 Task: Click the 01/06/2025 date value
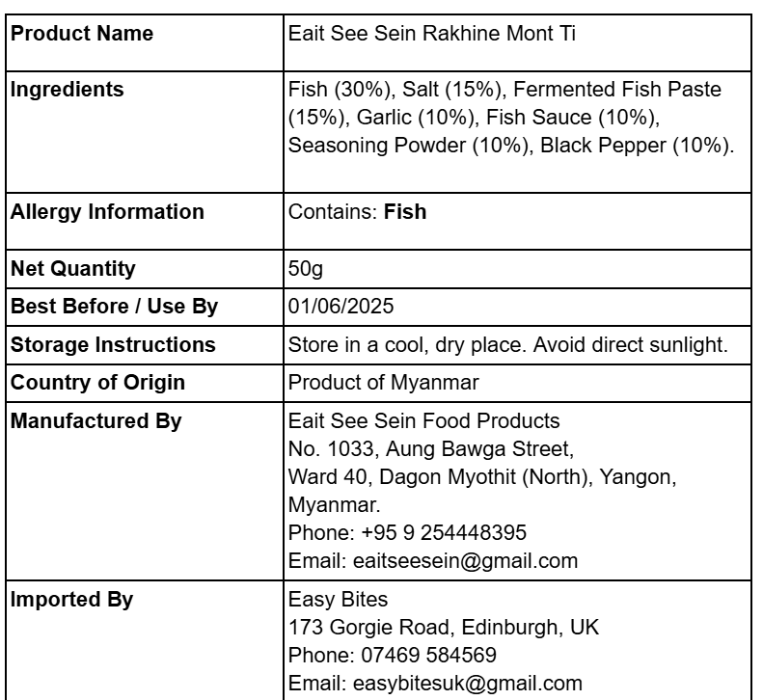click(x=341, y=307)
